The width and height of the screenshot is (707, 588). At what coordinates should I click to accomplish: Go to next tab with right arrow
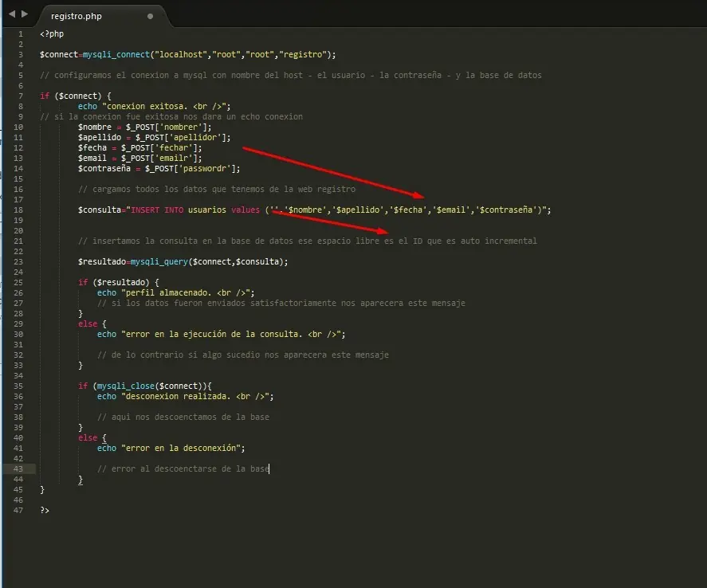(25, 14)
